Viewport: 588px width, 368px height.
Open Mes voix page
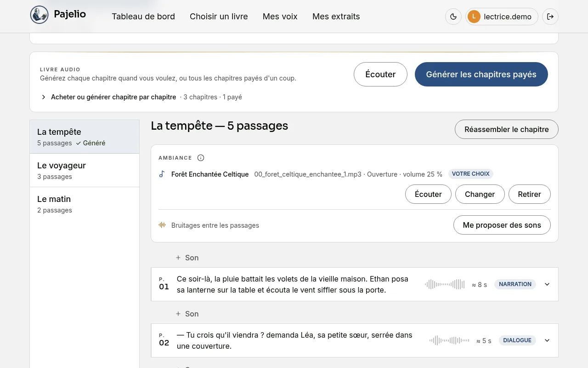(x=280, y=17)
